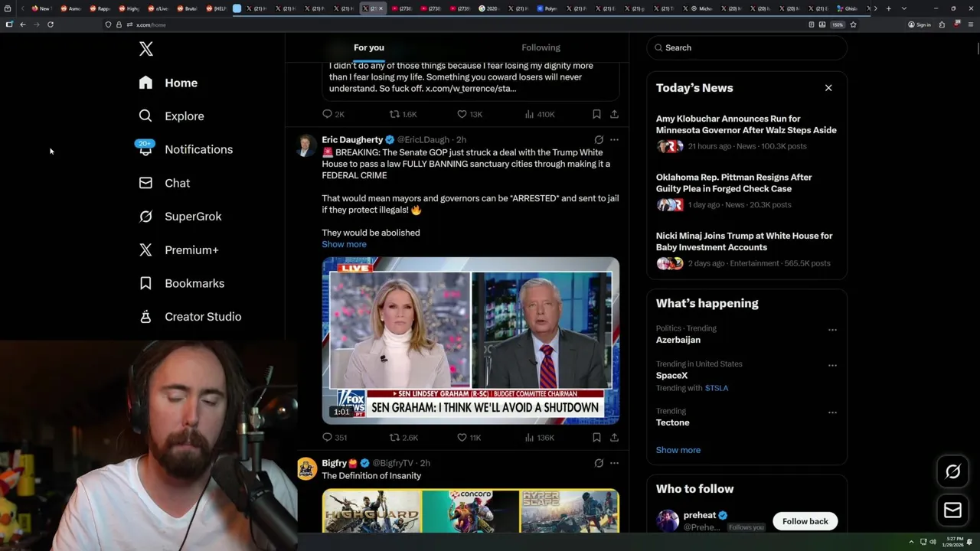
Task: Repost Eric Daugherty post, 2.6K reposts
Action: point(403,438)
